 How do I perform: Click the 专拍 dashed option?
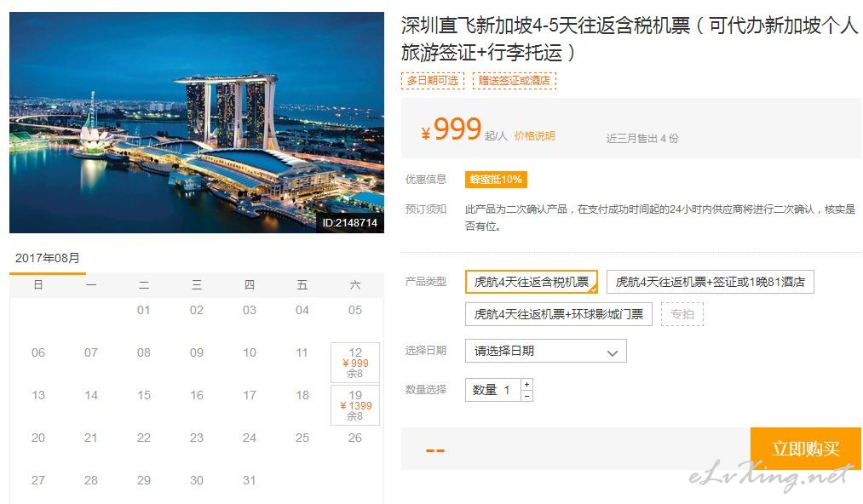tap(682, 314)
